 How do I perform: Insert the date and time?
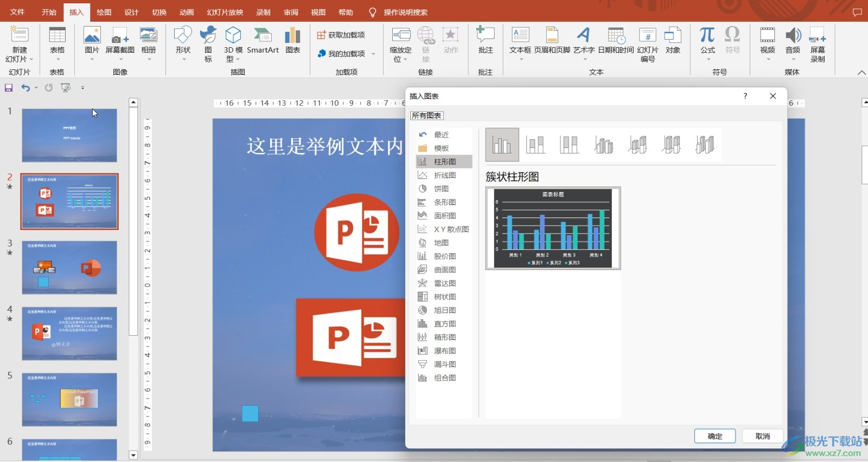(x=616, y=41)
